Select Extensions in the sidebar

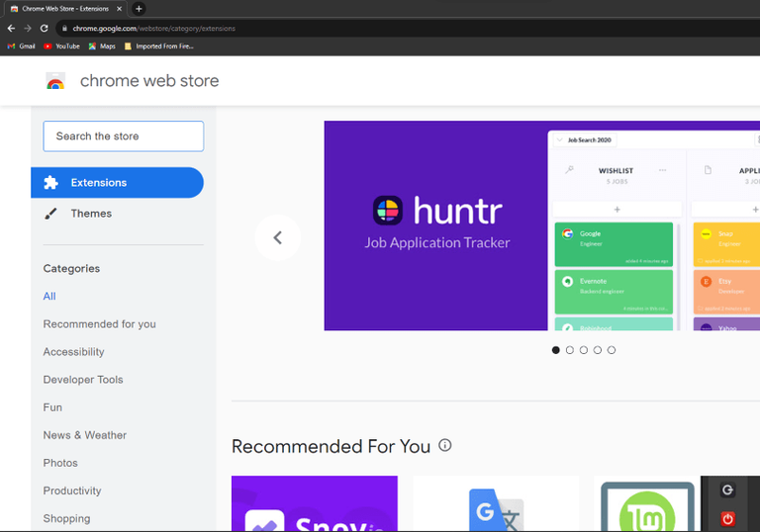click(x=118, y=183)
